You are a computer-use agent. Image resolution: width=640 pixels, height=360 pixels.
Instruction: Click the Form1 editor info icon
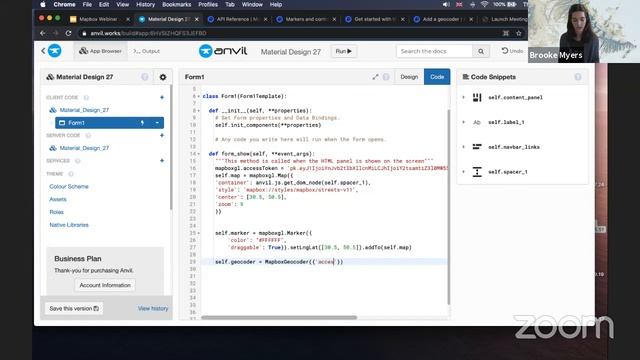[x=386, y=77]
